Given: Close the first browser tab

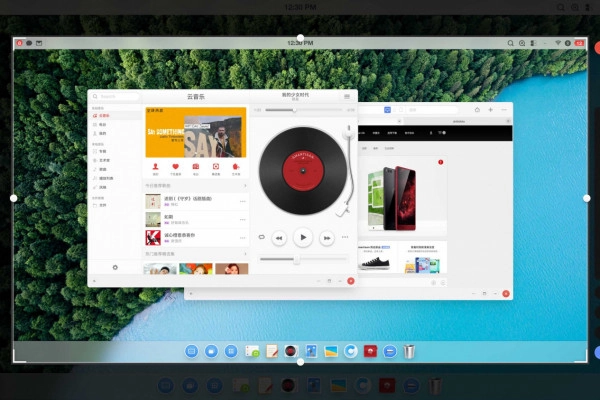Looking at the screenshot, I should pyautogui.click(x=399, y=121).
